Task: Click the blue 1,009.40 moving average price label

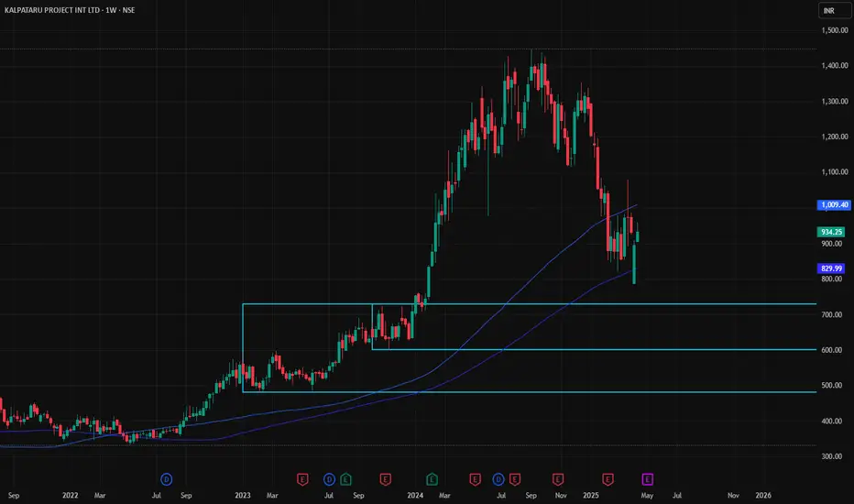Action: pyautogui.click(x=834, y=205)
